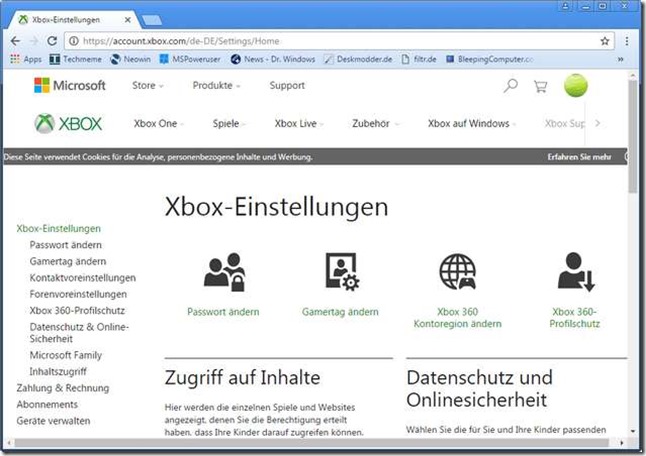
Task: Open Datenschutz & Online-Sicherheit in sidebar
Action: [x=79, y=333]
